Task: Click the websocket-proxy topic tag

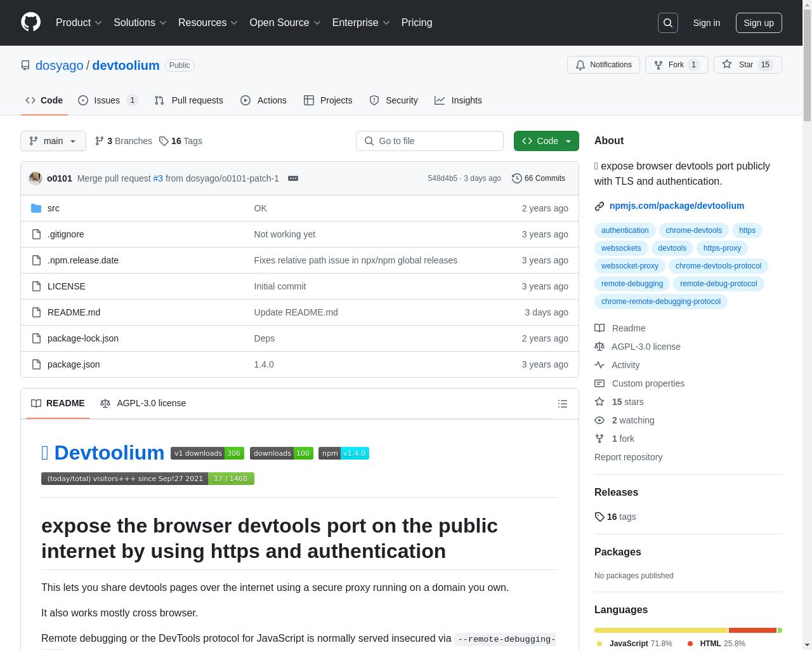Action: (x=630, y=266)
